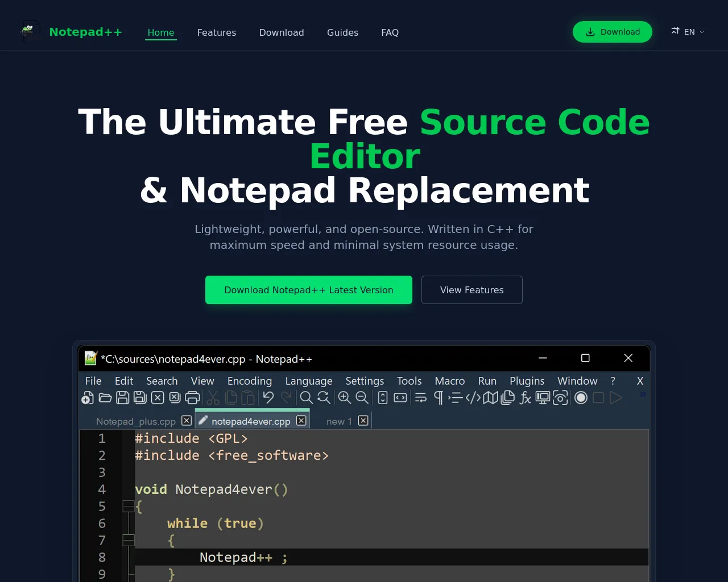Click the Start Recording macro icon

[x=581, y=398]
